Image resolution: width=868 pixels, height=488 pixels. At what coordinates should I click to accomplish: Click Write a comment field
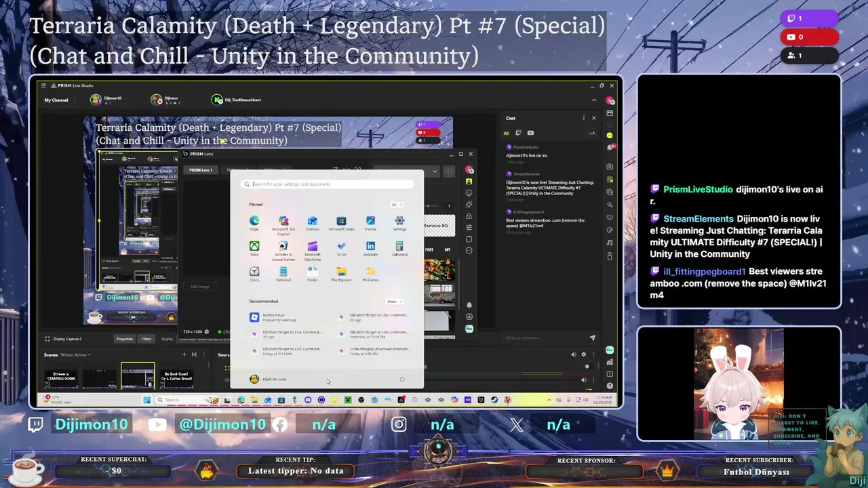click(545, 338)
